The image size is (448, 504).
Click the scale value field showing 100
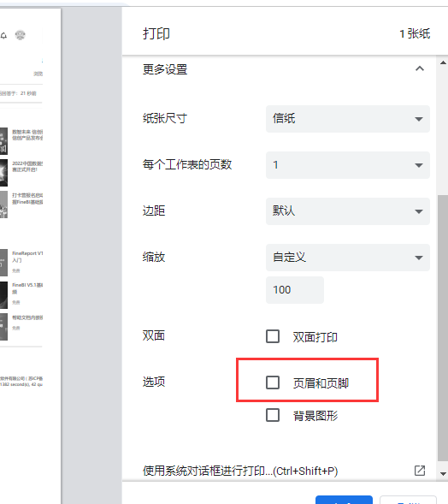tap(295, 290)
